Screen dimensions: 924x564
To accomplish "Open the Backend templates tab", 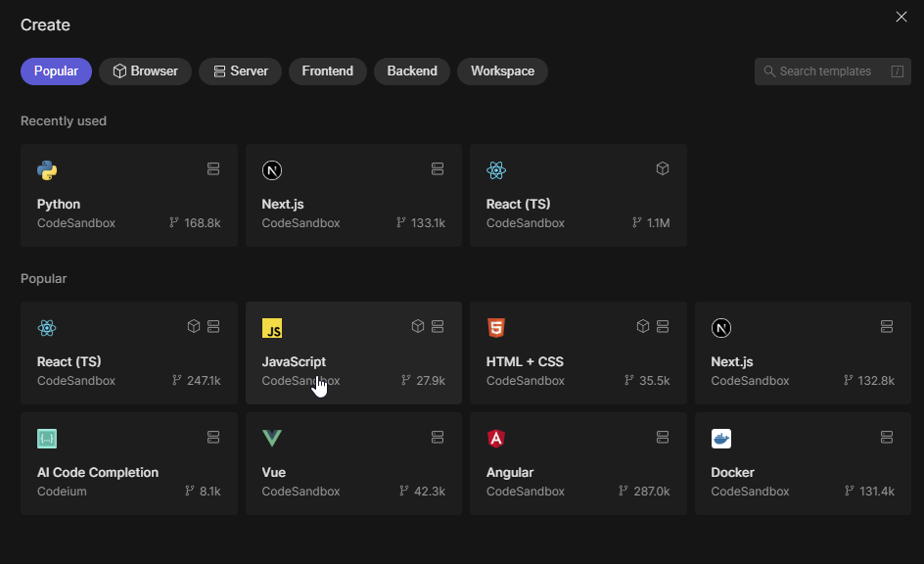I will coord(412,71).
